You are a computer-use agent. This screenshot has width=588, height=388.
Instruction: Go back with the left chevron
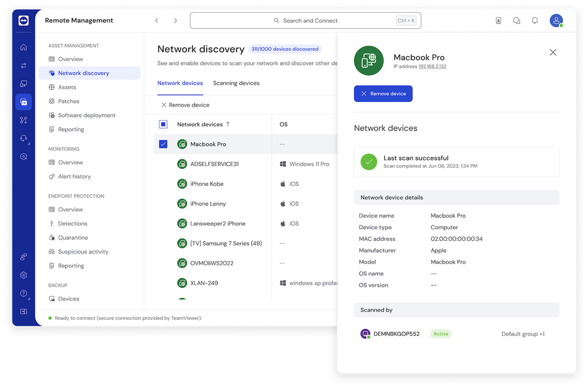pyautogui.click(x=157, y=21)
